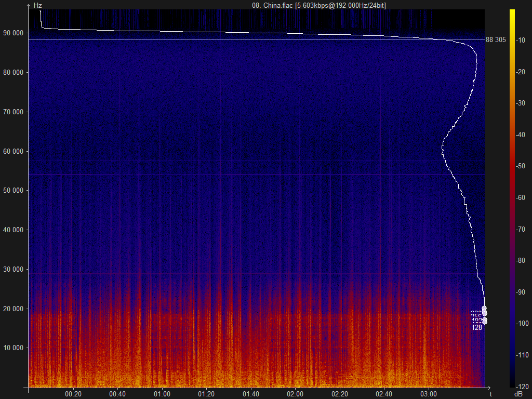The image size is (532, 399).
Task: Click the 60 000 frequency axis label
Action: pyautogui.click(x=14, y=151)
